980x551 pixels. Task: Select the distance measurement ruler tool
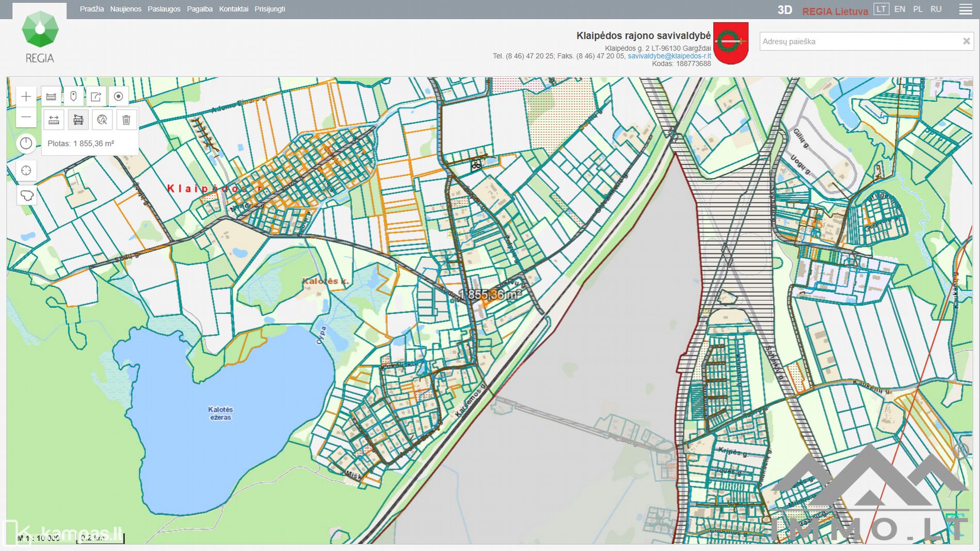coord(54,120)
